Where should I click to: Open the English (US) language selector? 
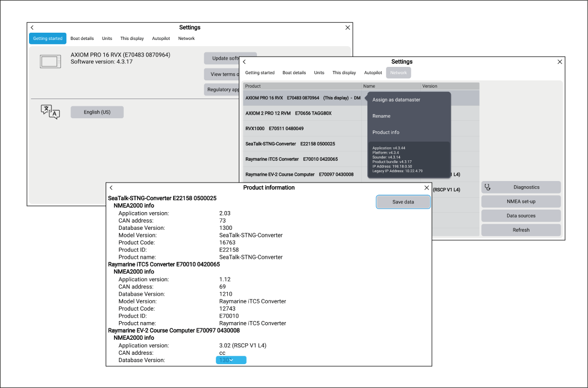point(97,112)
